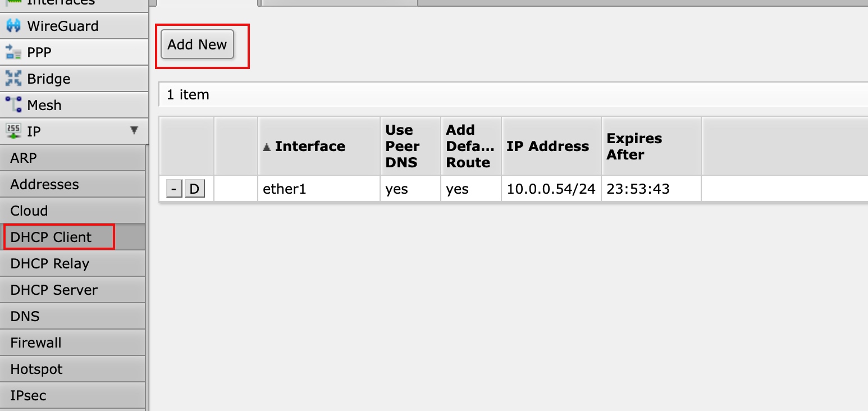Click the PPP icon in sidebar

tap(13, 52)
